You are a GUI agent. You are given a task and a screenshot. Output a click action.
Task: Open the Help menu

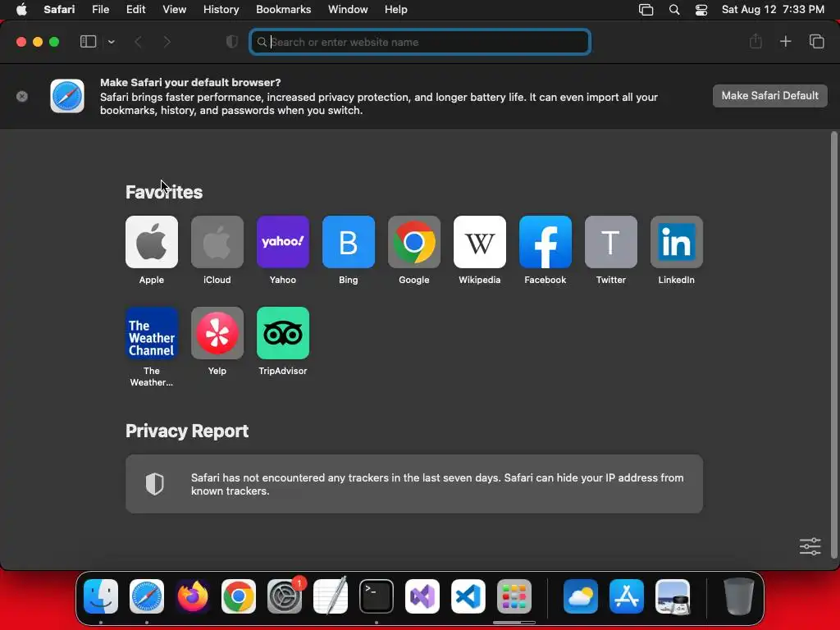396,10
